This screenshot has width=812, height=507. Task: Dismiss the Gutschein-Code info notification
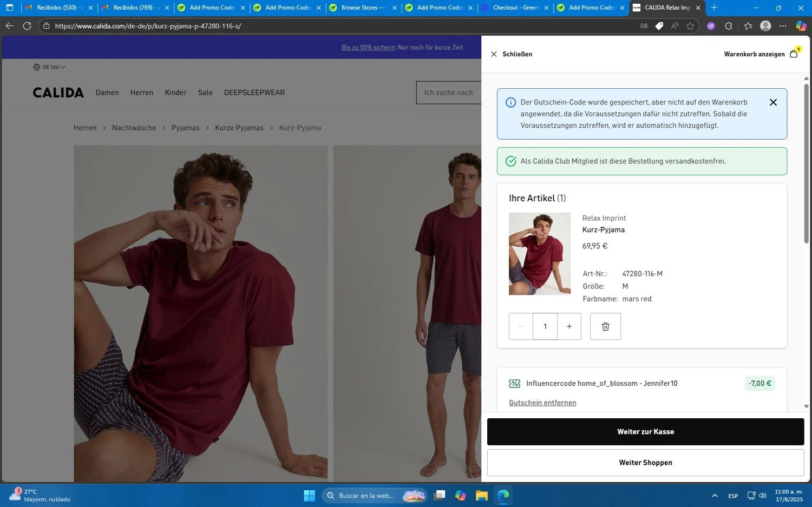coord(773,102)
